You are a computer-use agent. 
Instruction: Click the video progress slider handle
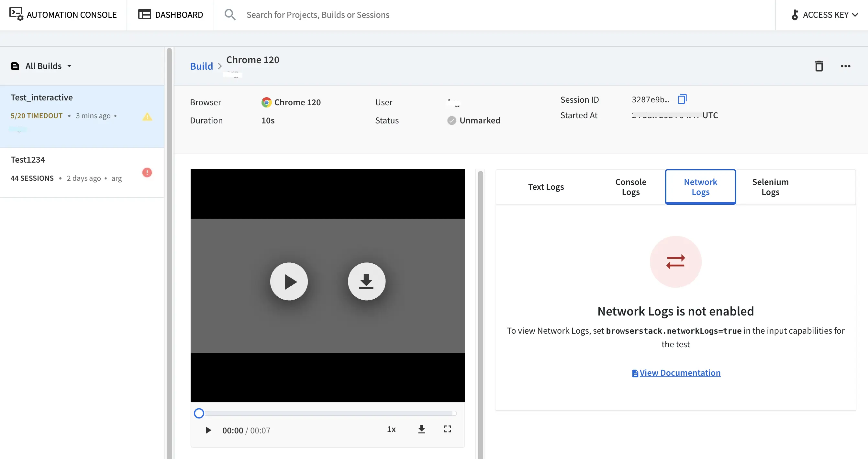(x=199, y=413)
